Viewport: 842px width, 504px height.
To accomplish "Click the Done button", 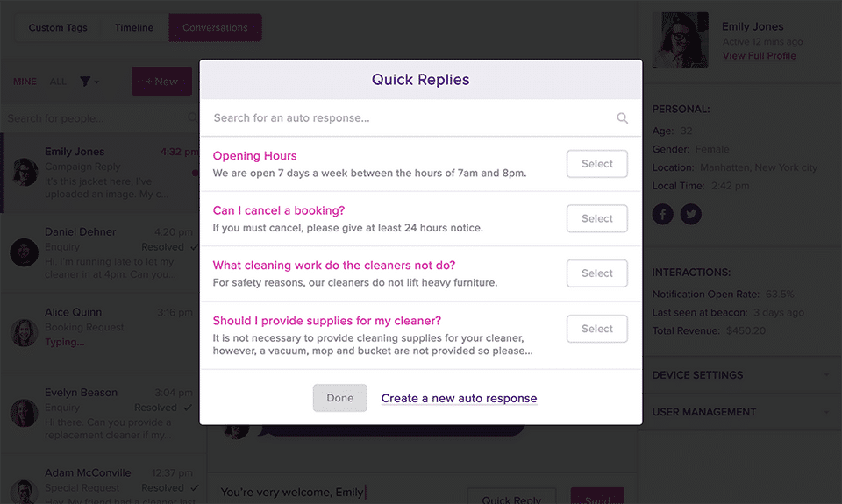I will click(x=339, y=398).
